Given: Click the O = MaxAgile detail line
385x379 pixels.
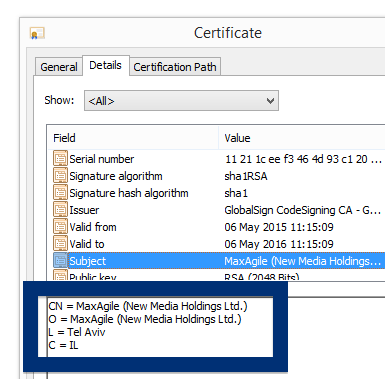Looking at the screenshot, I should (x=145, y=319).
